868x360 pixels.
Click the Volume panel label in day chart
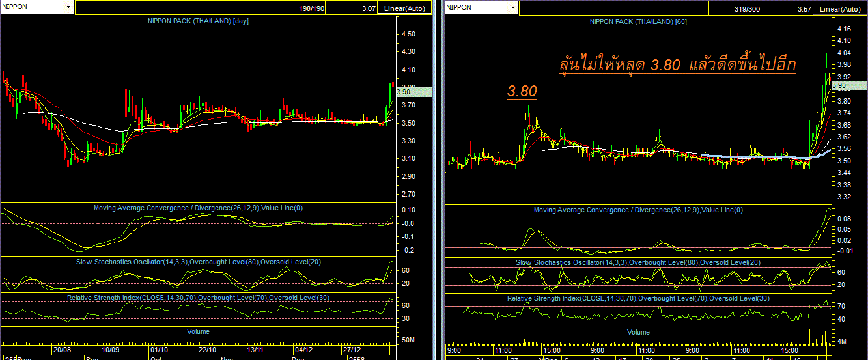(199, 331)
